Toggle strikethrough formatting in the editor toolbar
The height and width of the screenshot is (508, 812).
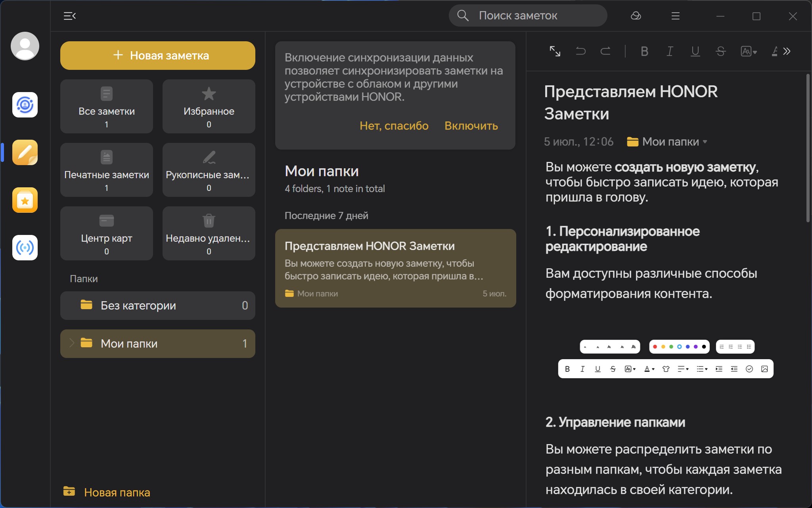[721, 51]
